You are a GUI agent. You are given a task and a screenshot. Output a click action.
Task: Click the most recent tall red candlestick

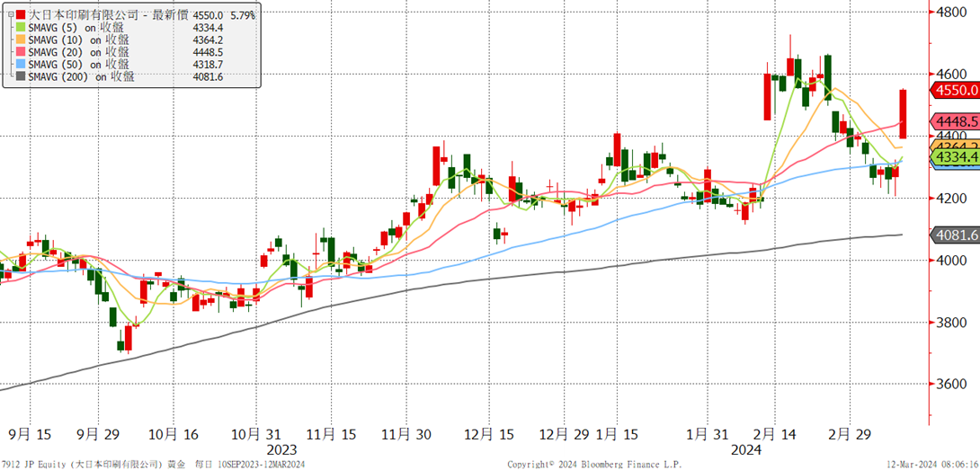point(903,114)
